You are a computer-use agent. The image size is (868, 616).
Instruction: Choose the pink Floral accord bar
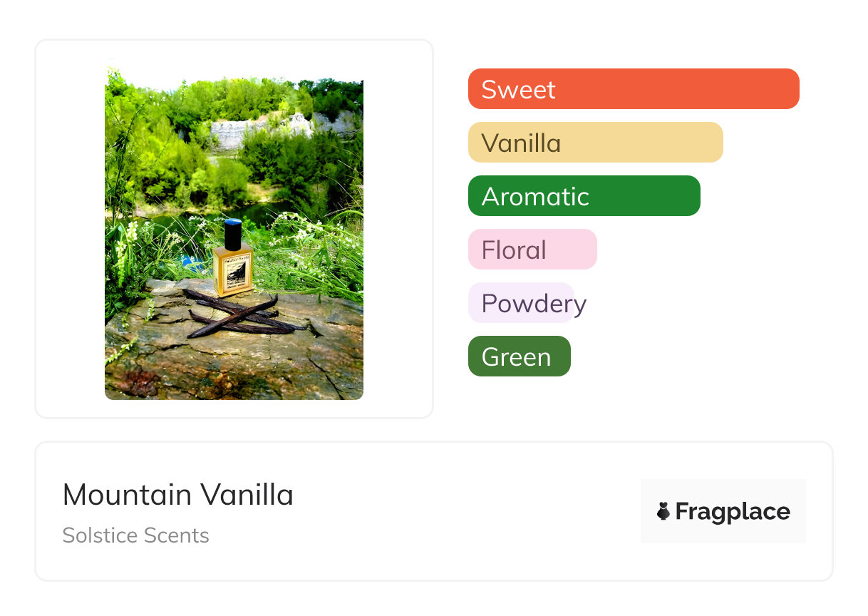point(532,250)
